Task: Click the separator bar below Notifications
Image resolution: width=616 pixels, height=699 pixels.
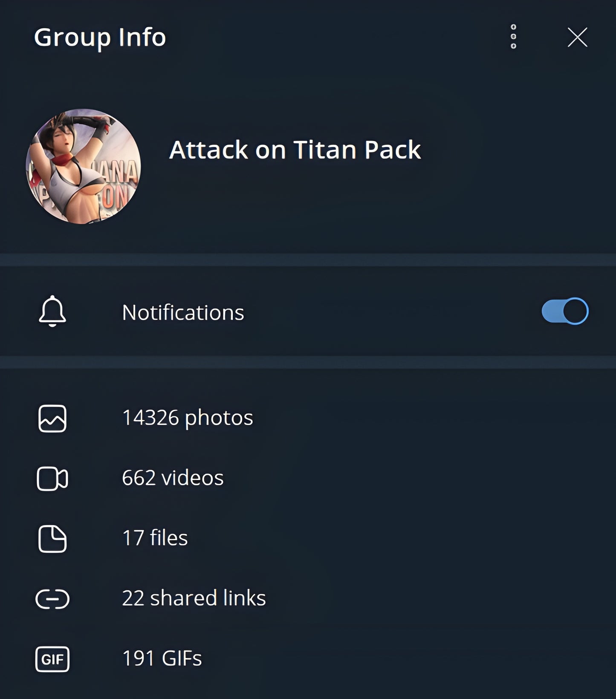Action: click(308, 362)
